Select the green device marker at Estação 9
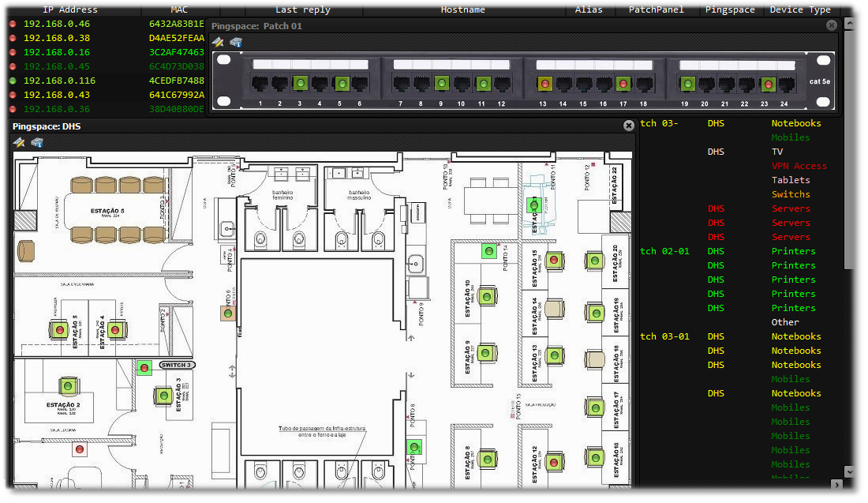The height and width of the screenshot is (503, 868). click(x=485, y=353)
